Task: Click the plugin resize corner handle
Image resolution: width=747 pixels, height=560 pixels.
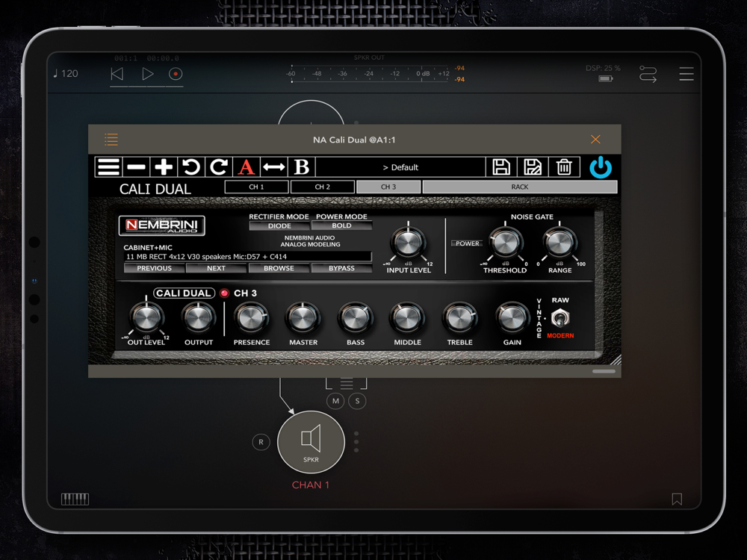Action: 615,360
